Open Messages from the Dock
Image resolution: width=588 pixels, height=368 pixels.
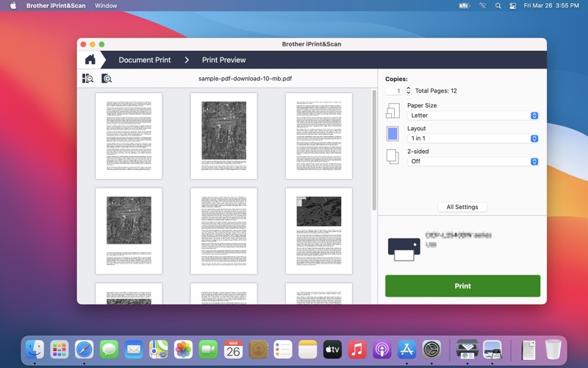click(x=109, y=350)
